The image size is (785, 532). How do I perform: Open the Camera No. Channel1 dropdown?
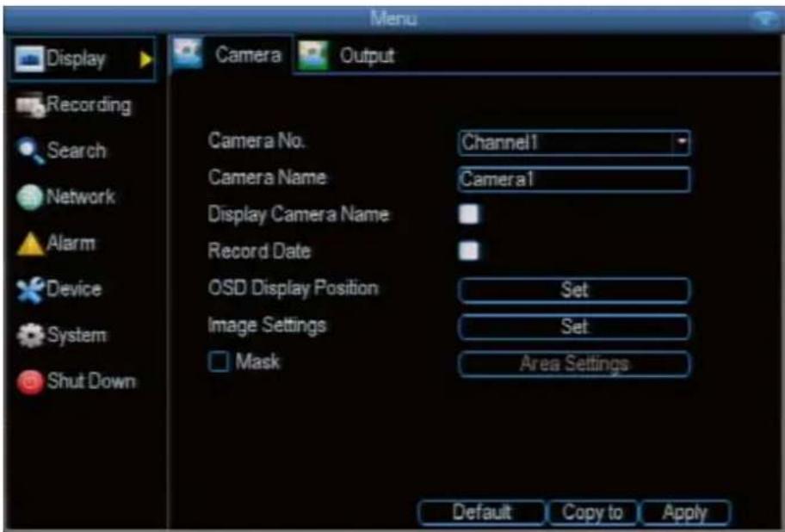pos(574,143)
